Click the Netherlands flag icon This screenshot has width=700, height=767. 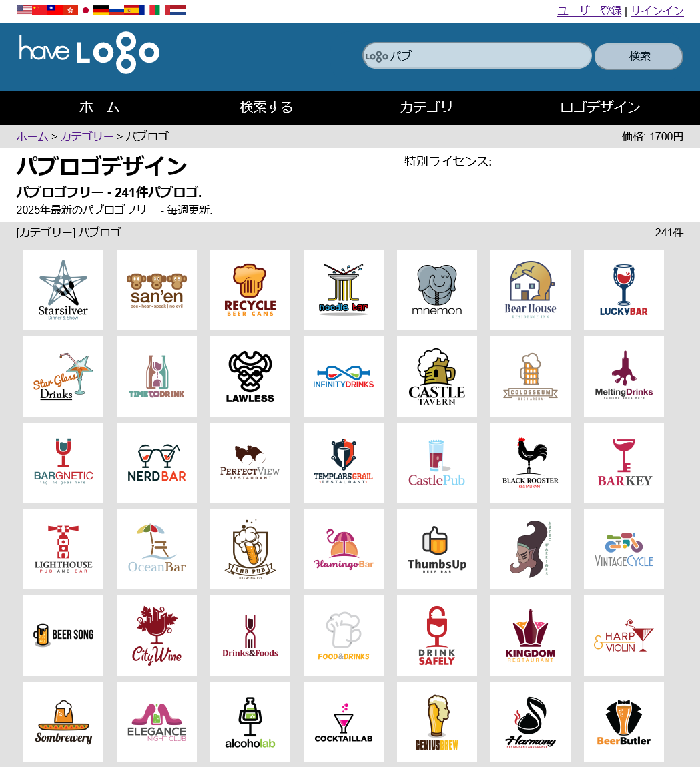178,10
